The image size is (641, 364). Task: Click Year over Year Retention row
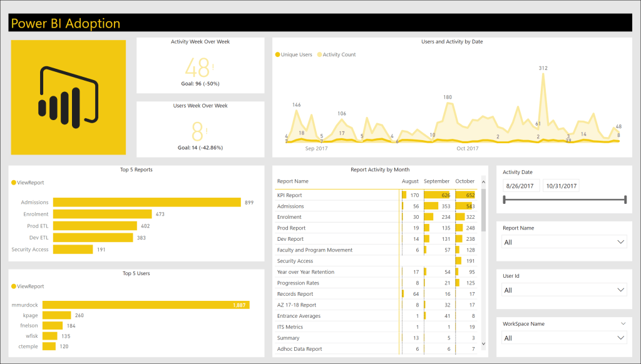coord(376,272)
